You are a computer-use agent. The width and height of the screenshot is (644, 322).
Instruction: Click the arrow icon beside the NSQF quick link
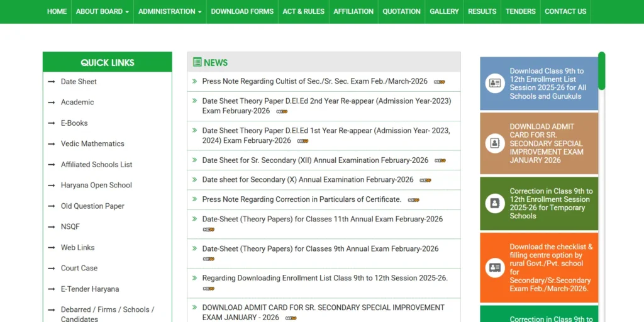click(52, 226)
